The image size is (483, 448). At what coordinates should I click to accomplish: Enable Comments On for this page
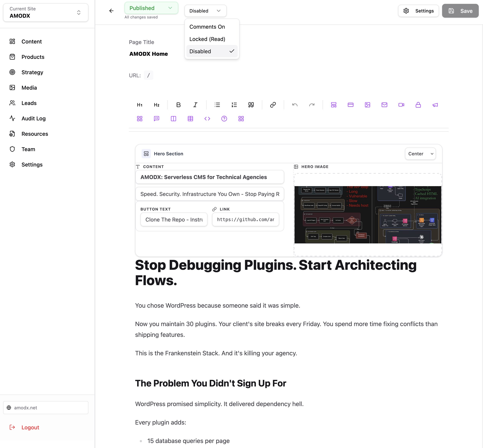[207, 27]
